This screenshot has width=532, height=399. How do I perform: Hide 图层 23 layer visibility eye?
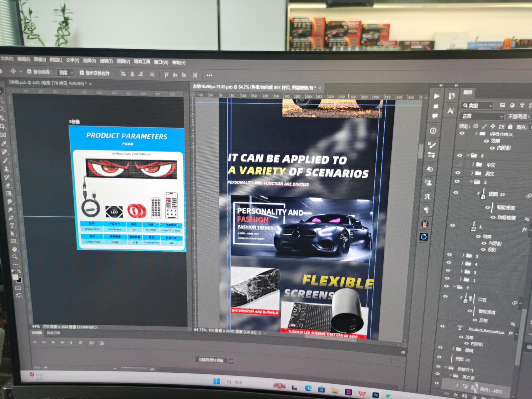click(x=456, y=193)
